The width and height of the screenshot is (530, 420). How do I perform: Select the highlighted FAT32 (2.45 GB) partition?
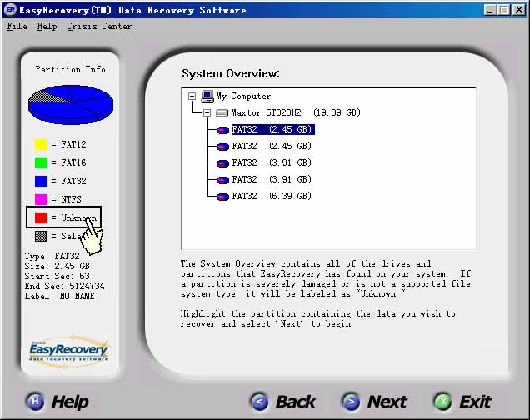272,130
